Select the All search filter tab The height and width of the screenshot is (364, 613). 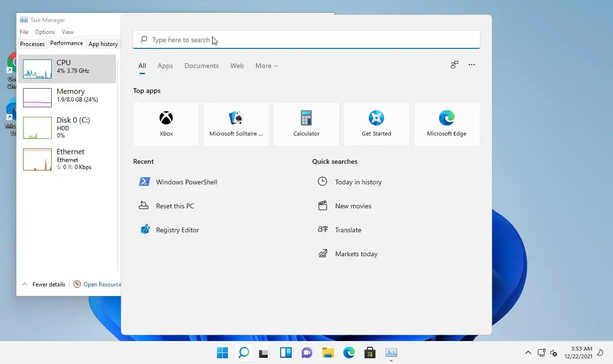tap(142, 66)
